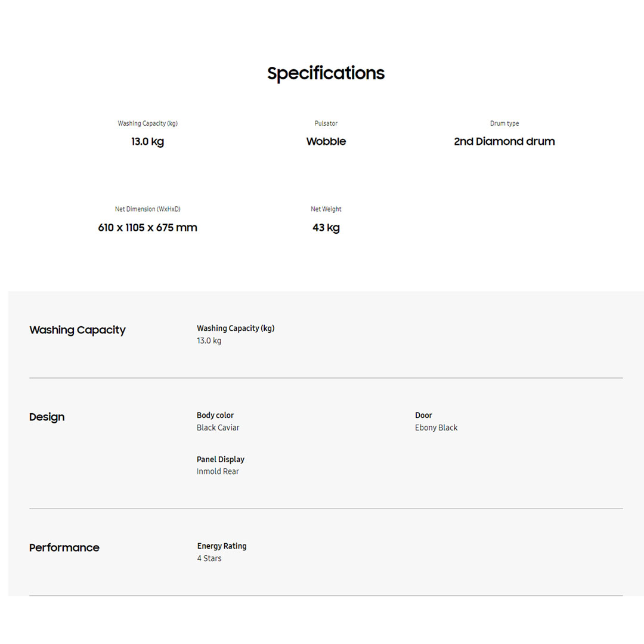The height and width of the screenshot is (644, 644).
Task: Click 2nd Diamond drum text
Action: click(x=504, y=142)
